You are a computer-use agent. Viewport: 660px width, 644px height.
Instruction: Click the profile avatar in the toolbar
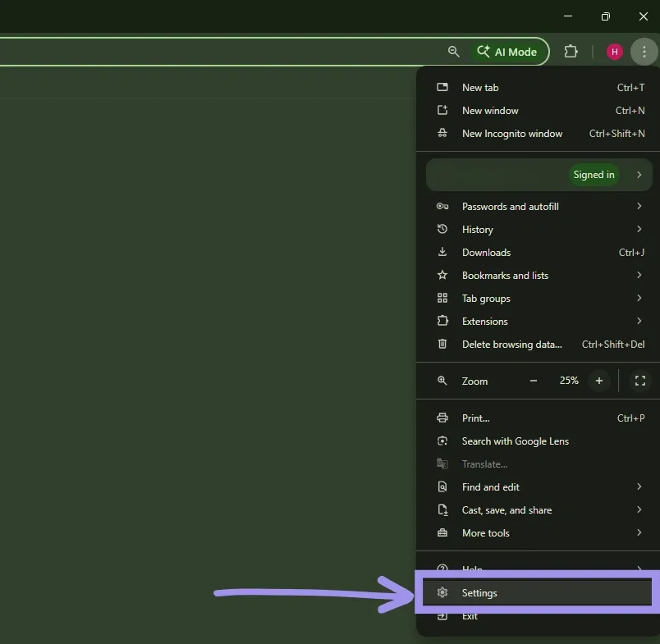pos(613,51)
